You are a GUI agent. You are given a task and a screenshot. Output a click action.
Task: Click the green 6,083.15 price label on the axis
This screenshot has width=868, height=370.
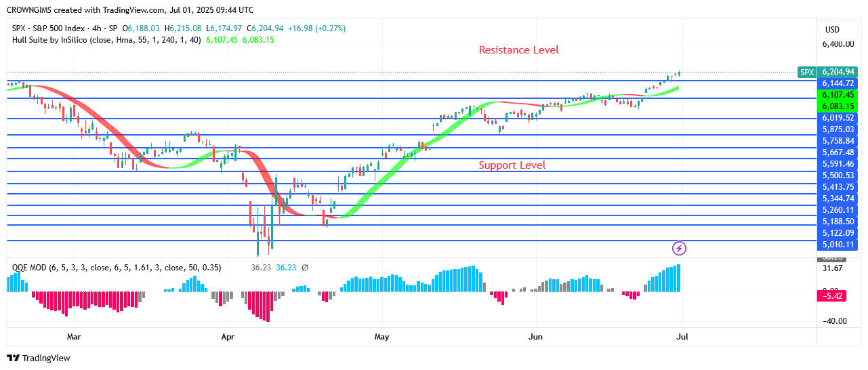[x=838, y=106]
